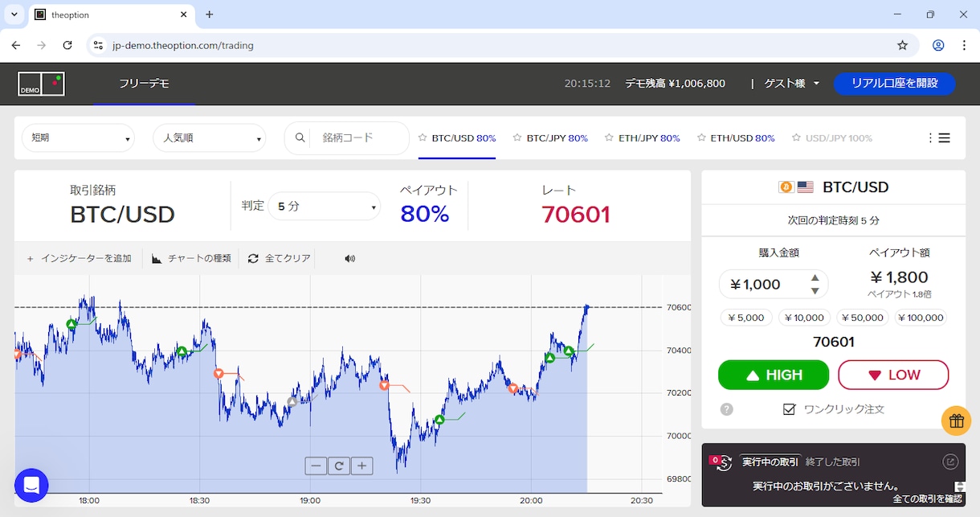This screenshot has width=980, height=517.
Task: Increase purchase amount with up arrow
Action: 815,277
